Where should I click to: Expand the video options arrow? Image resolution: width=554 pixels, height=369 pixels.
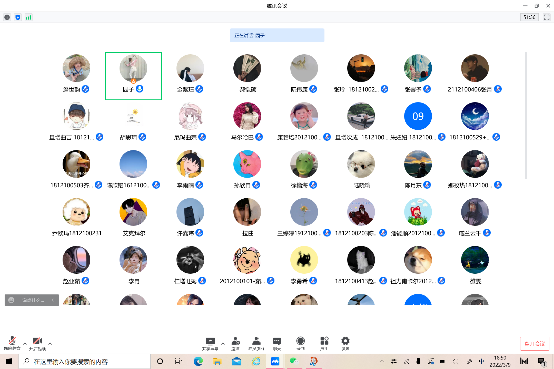[50, 343]
